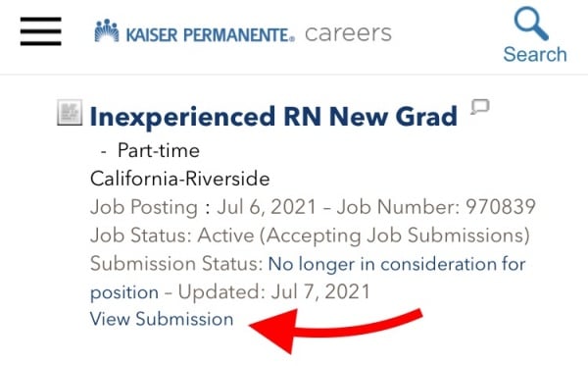The image size is (588, 366).
Task: Open the hamburger navigation menu
Action: click(x=40, y=31)
